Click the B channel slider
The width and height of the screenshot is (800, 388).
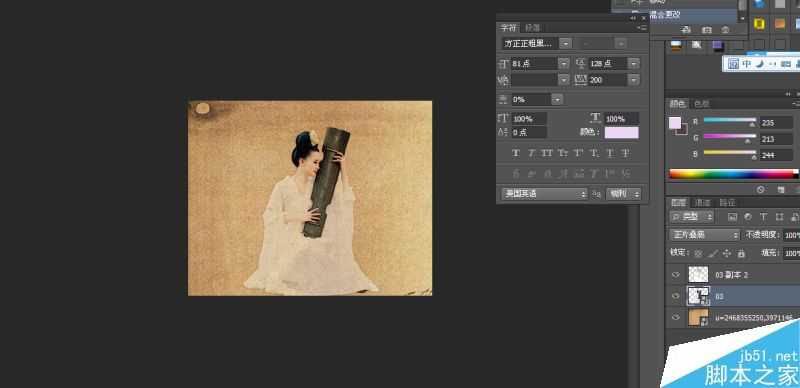pos(730,153)
